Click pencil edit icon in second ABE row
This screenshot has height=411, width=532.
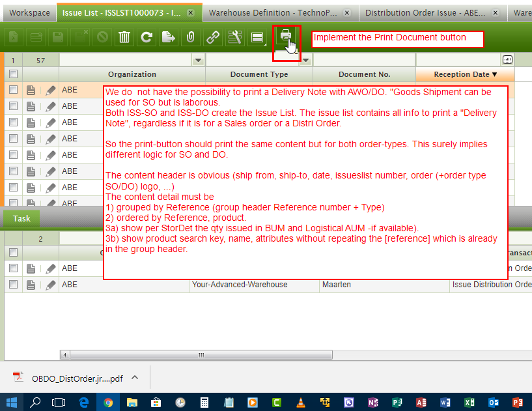click(x=50, y=106)
